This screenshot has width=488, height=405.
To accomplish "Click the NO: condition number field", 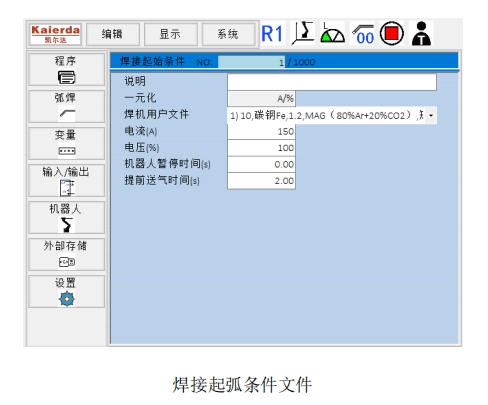I will (x=251, y=62).
